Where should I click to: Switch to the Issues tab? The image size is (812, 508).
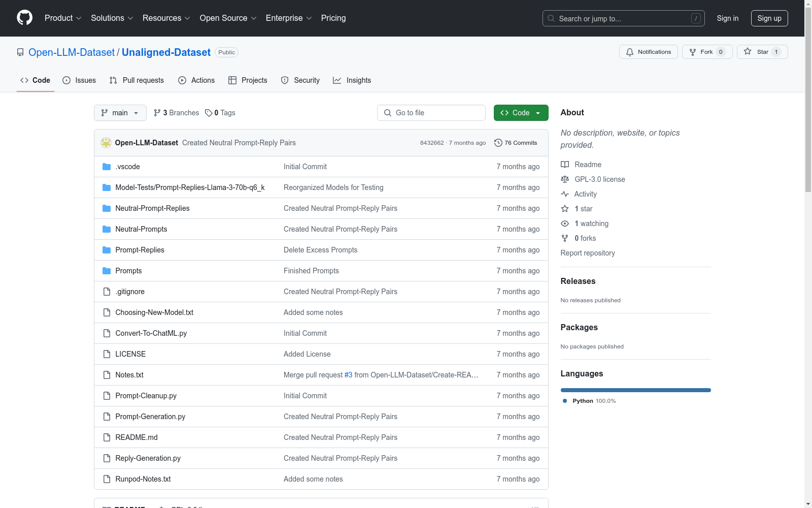click(x=79, y=80)
